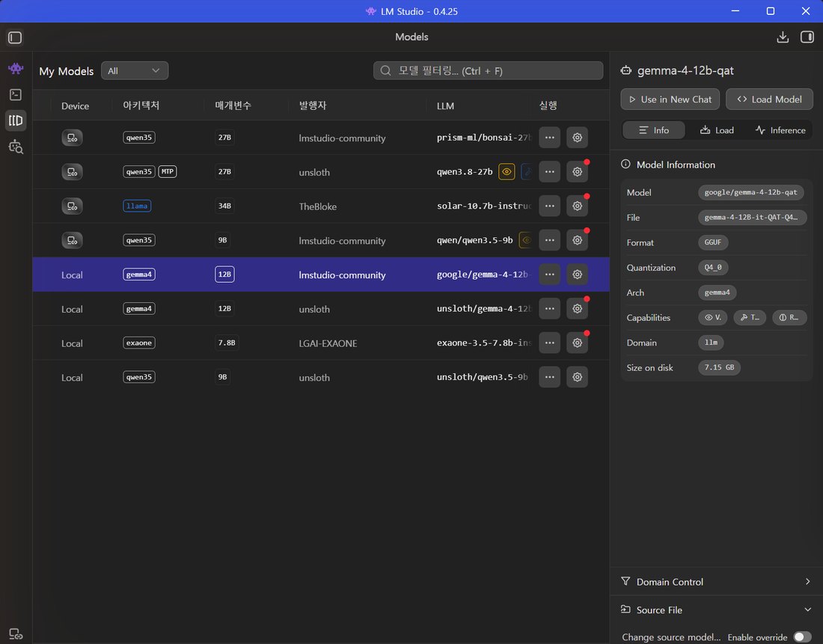The height and width of the screenshot is (644, 823).
Task: Open settings gear for unsloth/qwen3.5-9b row
Action: (x=577, y=377)
